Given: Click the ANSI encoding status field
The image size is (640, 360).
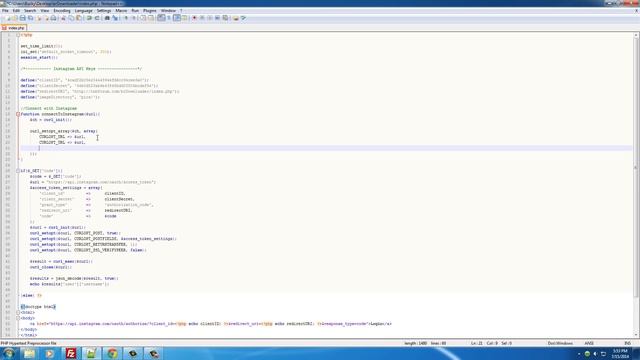Looking at the screenshot, I should (589, 343).
